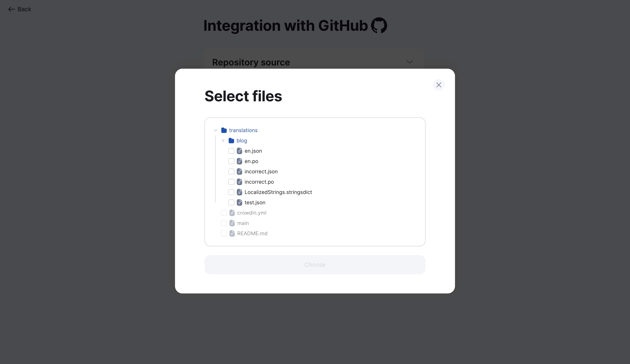Select the en.po file name
The width and height of the screenshot is (630, 364).
pos(251,162)
